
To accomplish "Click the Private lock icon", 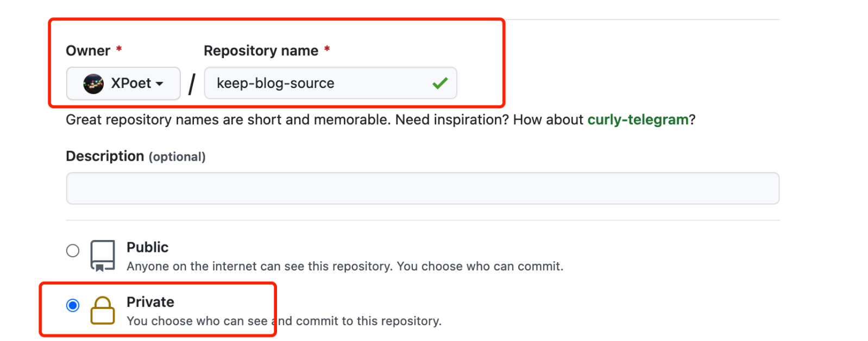I will (103, 311).
